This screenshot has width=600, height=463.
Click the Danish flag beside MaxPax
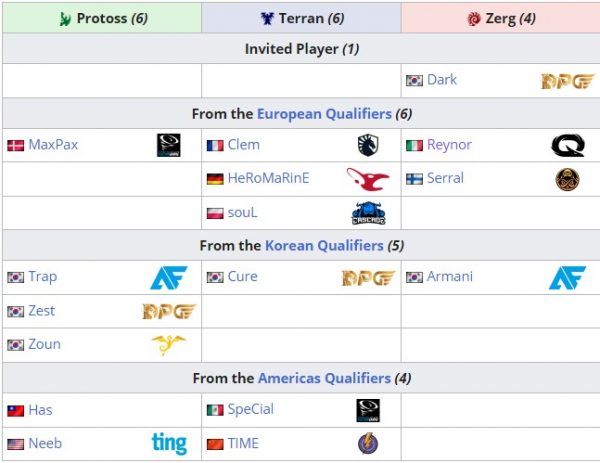[x=16, y=145]
